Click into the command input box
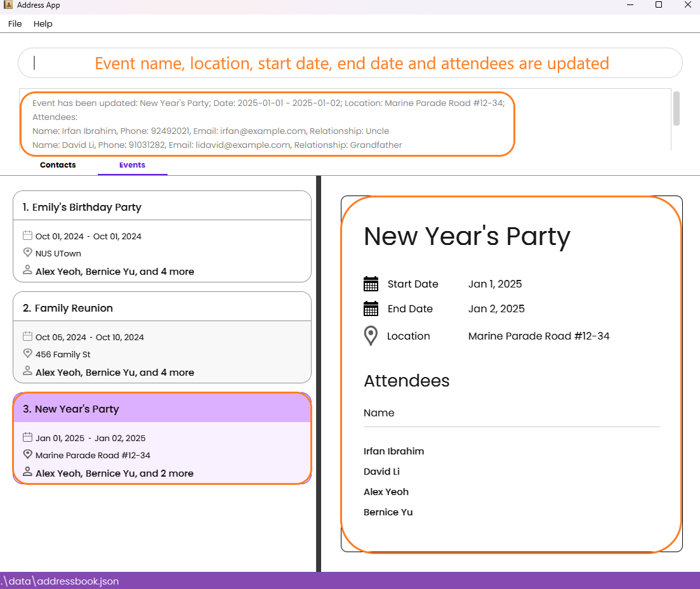Viewport: 700px width, 589px height. coord(350,63)
